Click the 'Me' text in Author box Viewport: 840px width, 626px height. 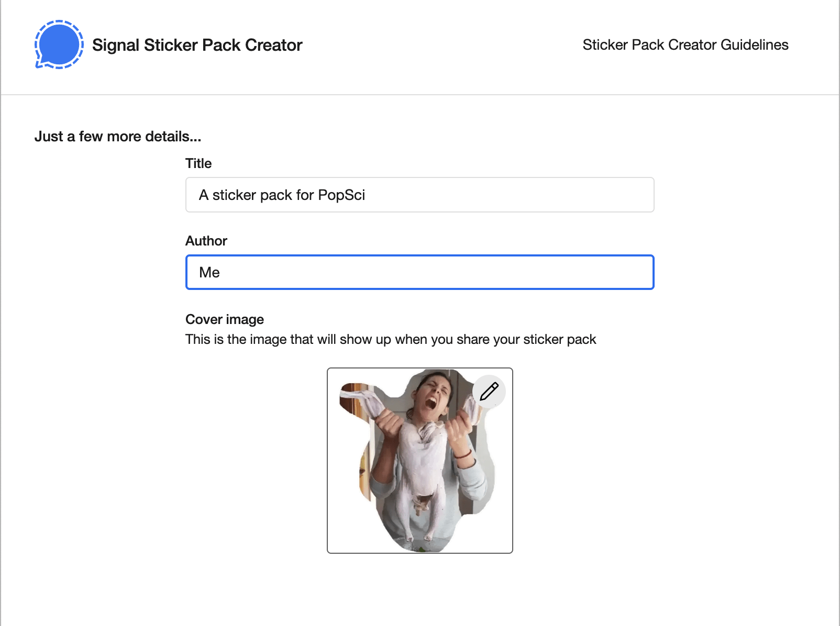[x=208, y=272]
